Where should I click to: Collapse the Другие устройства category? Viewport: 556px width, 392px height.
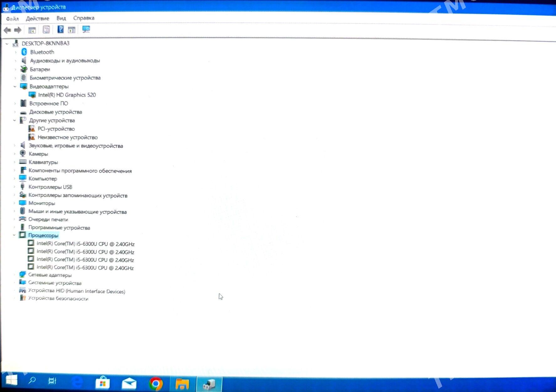(14, 121)
